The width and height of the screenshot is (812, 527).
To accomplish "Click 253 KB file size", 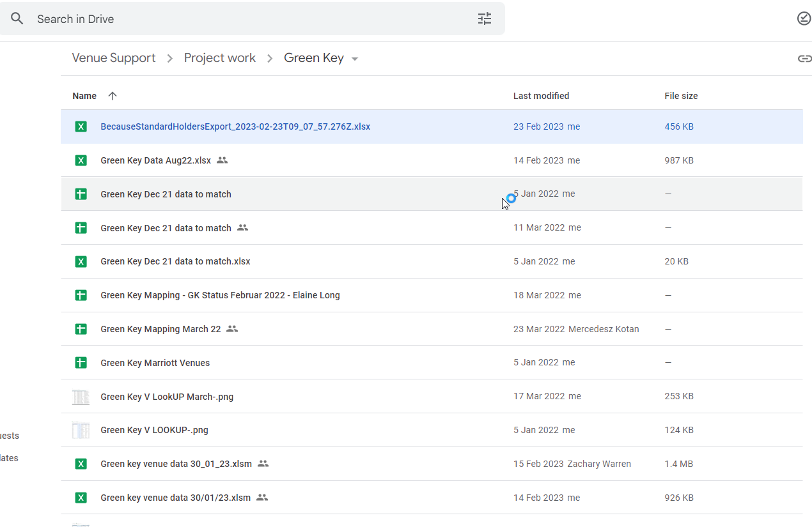I will pyautogui.click(x=679, y=396).
